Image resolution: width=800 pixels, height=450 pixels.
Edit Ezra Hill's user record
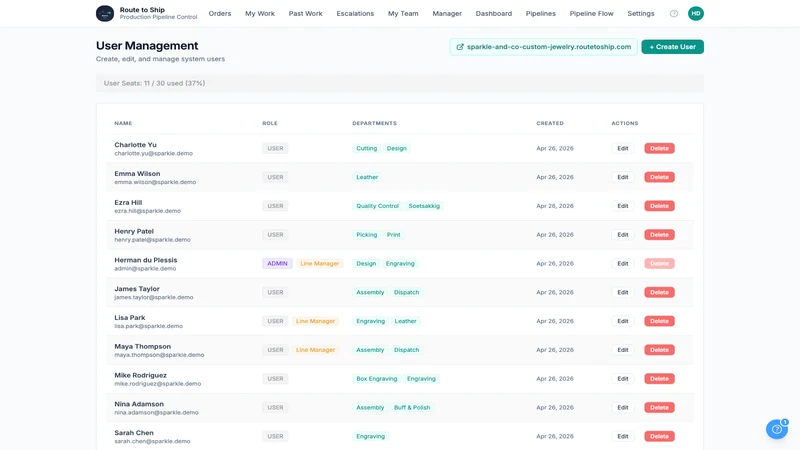point(623,206)
